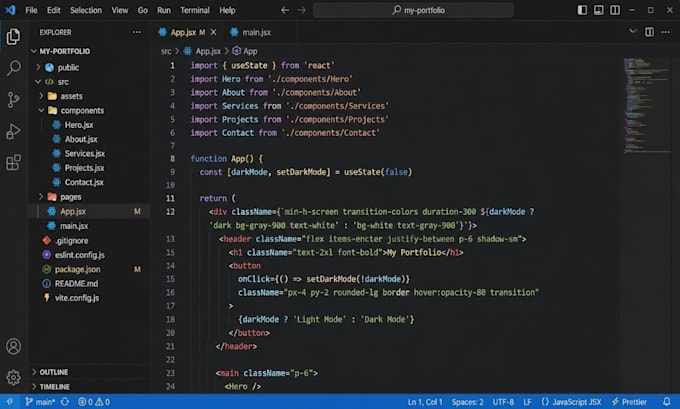Click the src breadcrumb segment
This screenshot has width=680, height=409.
pyautogui.click(x=166, y=51)
